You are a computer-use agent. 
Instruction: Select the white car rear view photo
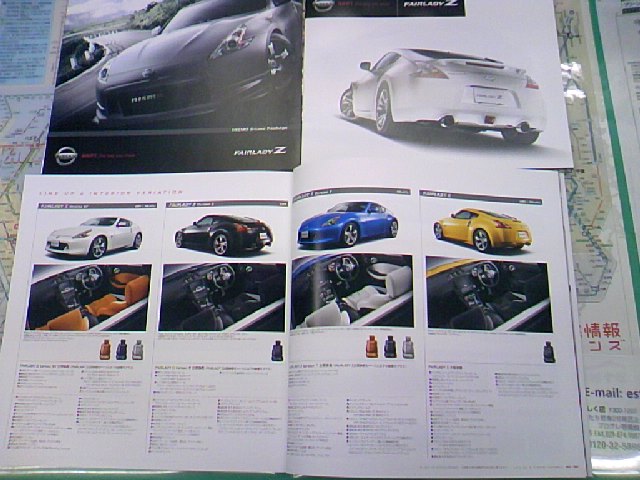pos(441,96)
